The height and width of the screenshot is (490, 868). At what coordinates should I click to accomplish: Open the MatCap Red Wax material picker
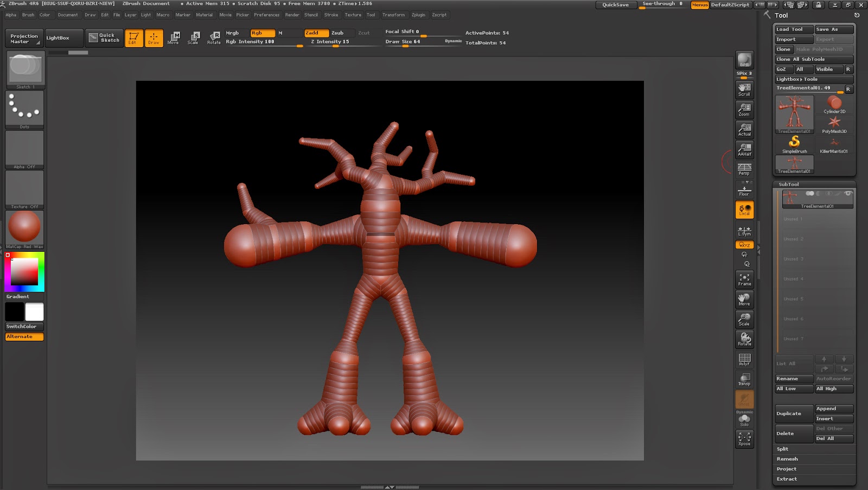[x=24, y=227]
